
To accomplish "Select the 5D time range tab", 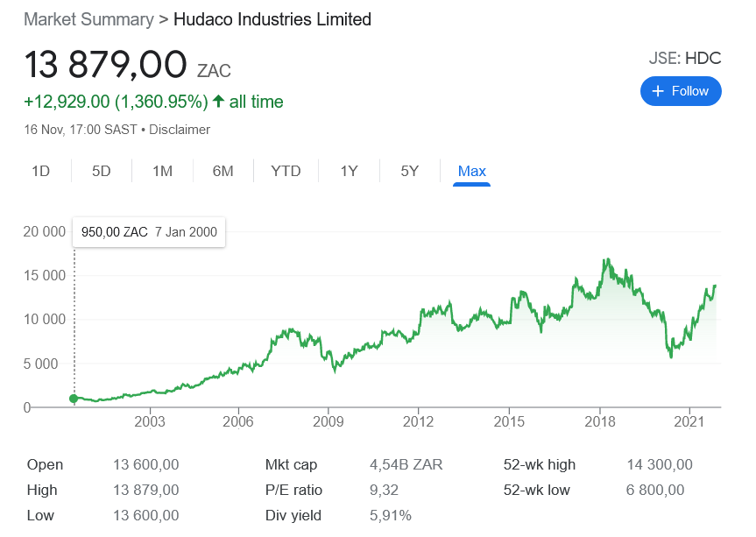I will (102, 171).
